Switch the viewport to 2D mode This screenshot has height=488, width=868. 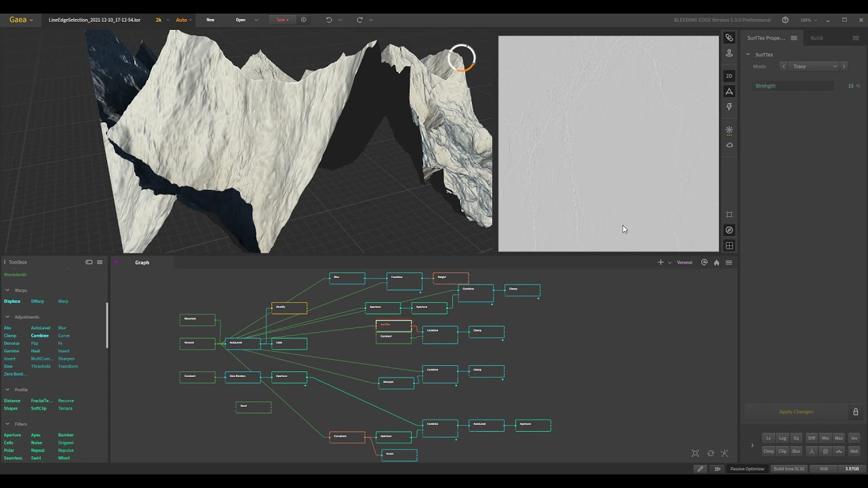coord(729,76)
